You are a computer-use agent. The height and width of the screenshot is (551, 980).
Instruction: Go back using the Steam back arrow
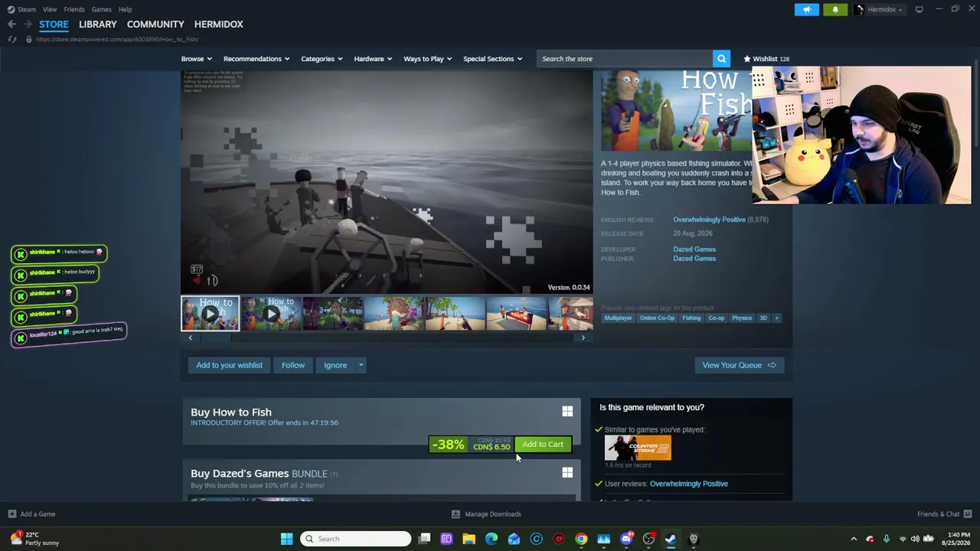point(11,24)
